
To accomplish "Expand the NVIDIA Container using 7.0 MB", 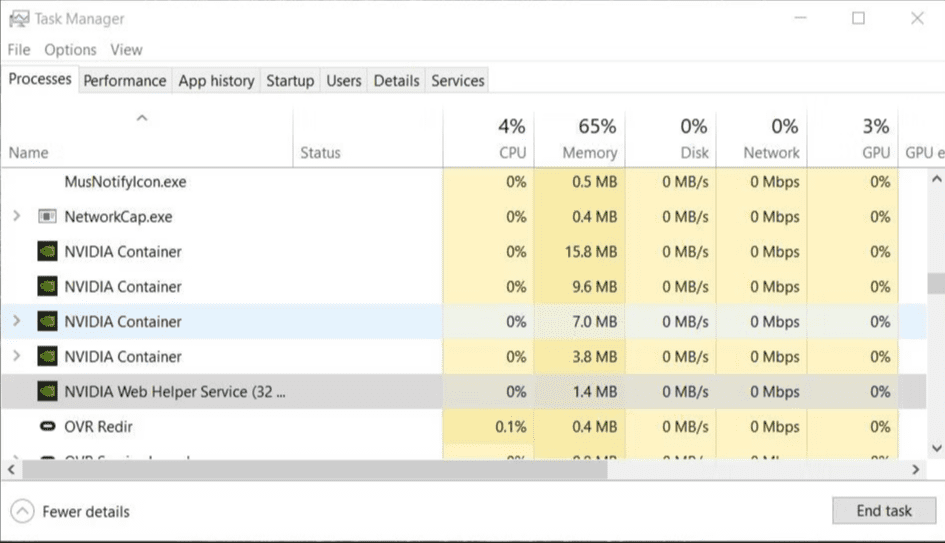I will [16, 322].
